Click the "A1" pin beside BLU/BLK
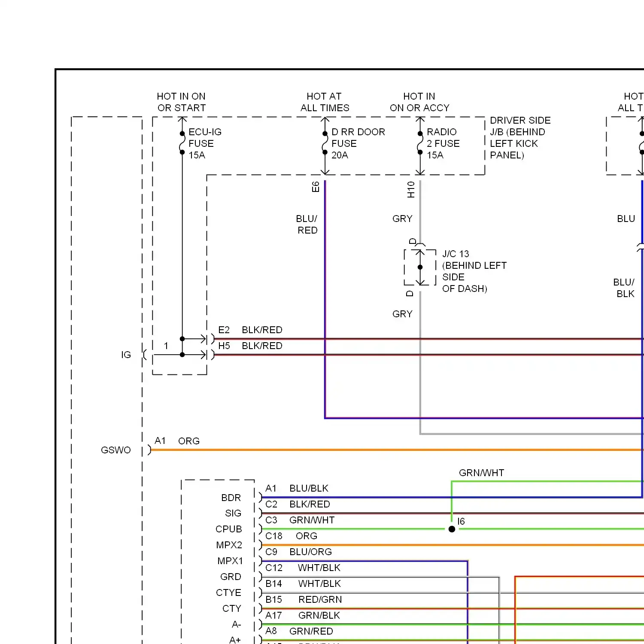 pyautogui.click(x=271, y=489)
